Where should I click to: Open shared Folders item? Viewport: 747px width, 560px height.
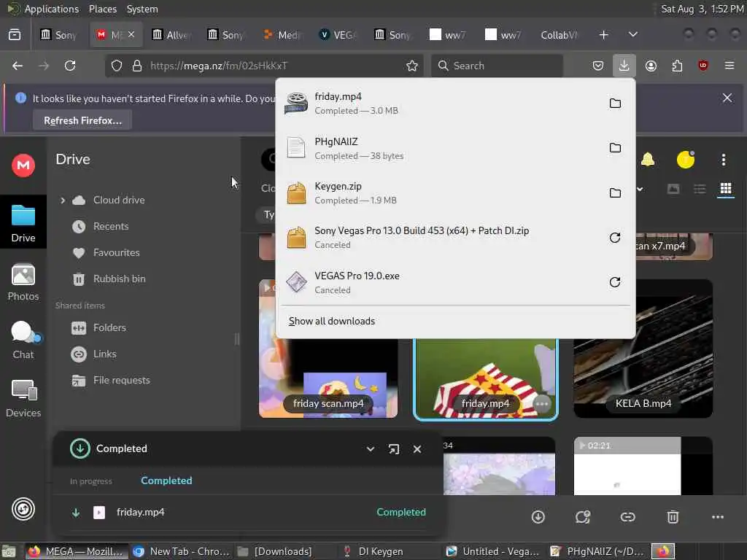109,328
